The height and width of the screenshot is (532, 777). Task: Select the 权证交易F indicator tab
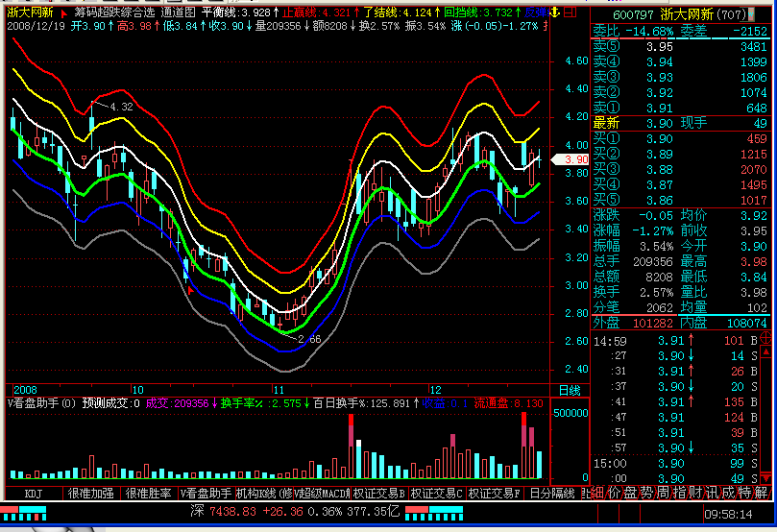[x=495, y=494]
